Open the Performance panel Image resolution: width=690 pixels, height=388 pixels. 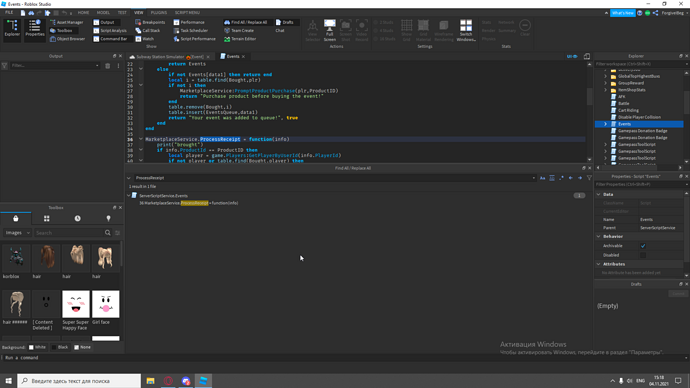click(x=189, y=22)
